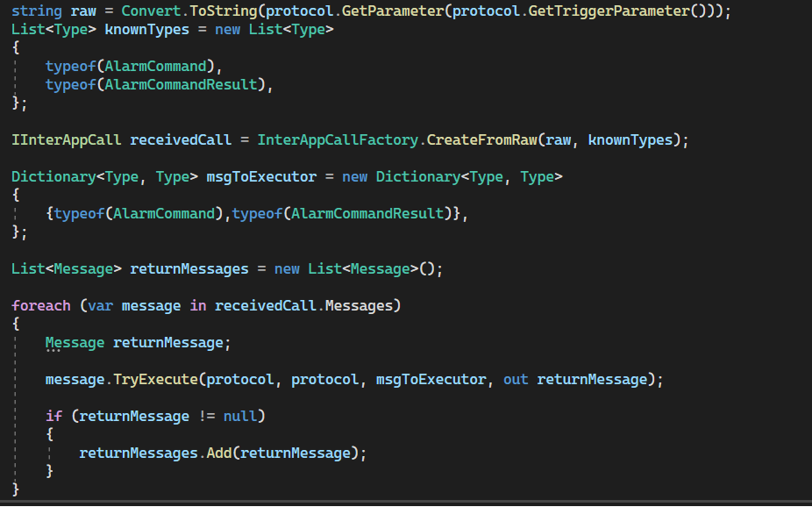This screenshot has width=812, height=507.
Task: Click the 'null' keyword in the if condition
Action: [x=239, y=416]
